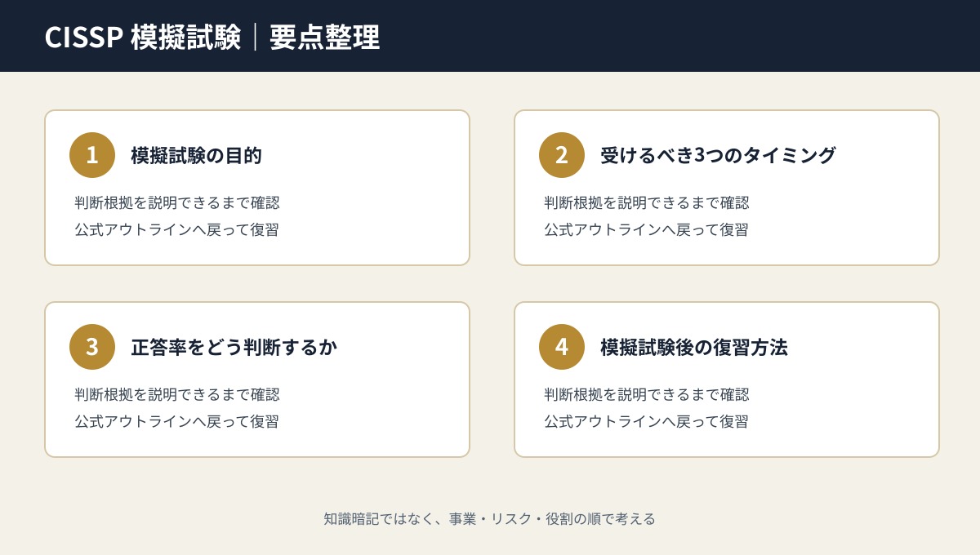This screenshot has height=555, width=980.
Task: Select the heading 受けるべき3つのタイミング
Action: point(718,155)
